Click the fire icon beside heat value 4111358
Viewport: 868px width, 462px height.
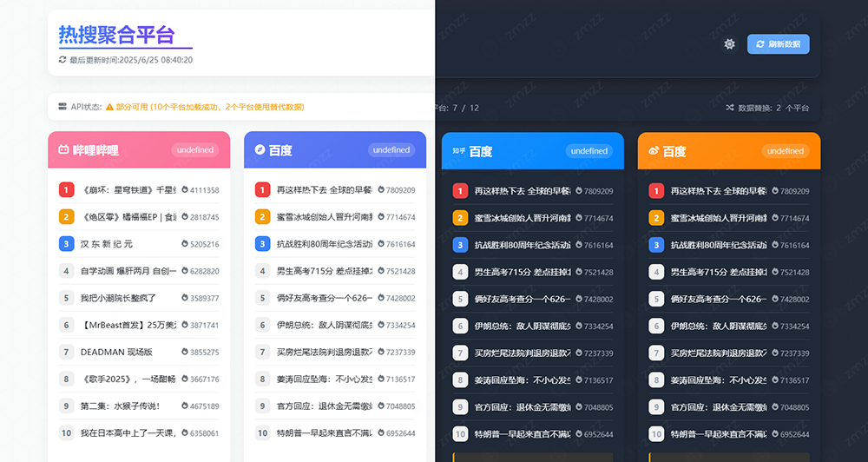coord(185,189)
